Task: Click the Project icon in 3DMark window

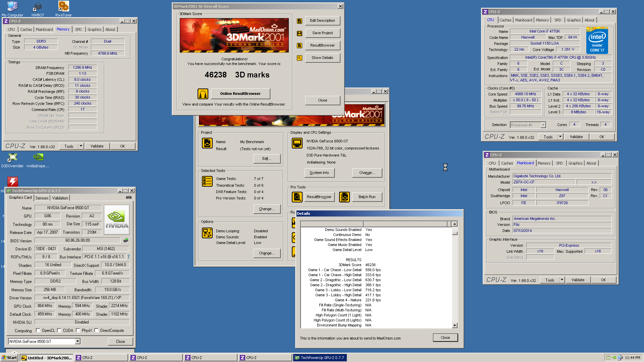Action: click(207, 143)
